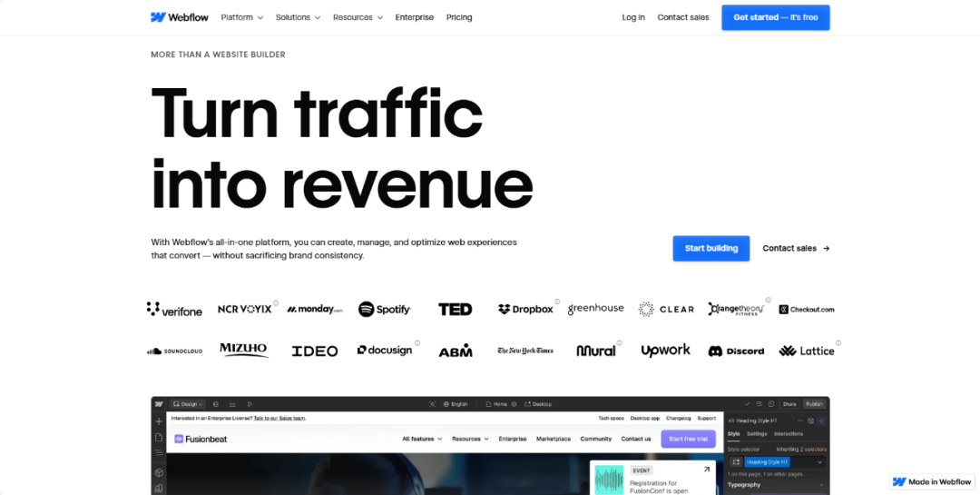Expand the Solutions dropdown in top nav
The height and width of the screenshot is (495, 980).
299,17
